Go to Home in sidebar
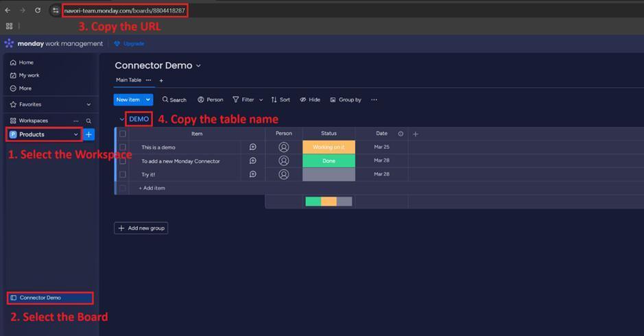Image resolution: width=644 pixels, height=336 pixels. 22,62
